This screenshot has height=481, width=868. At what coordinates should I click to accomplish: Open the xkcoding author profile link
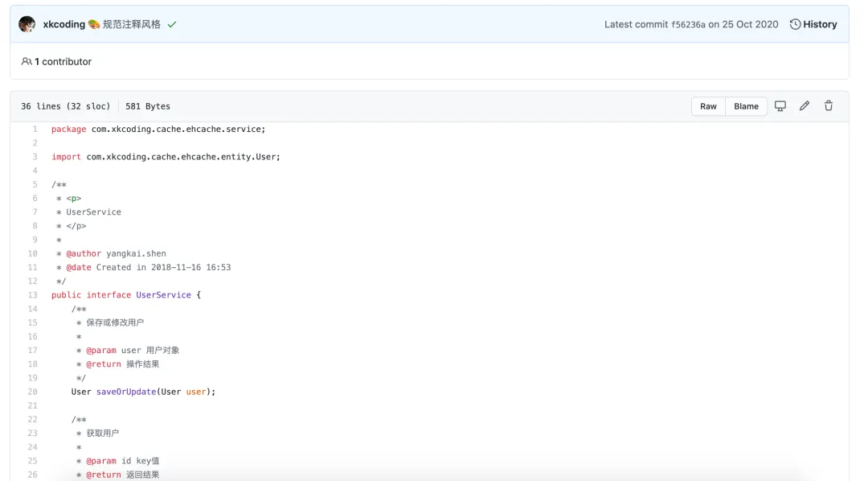click(x=64, y=24)
